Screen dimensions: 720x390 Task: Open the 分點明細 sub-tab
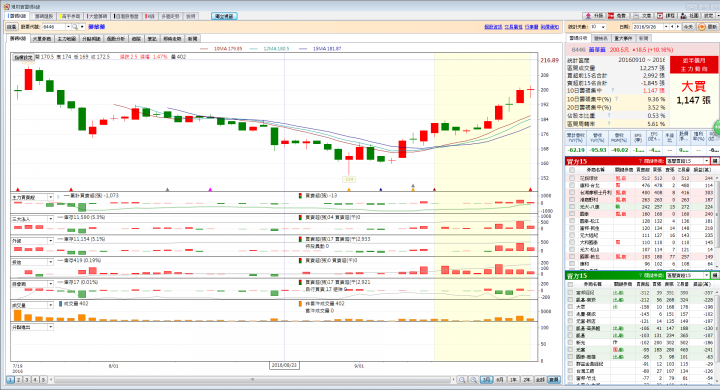91,39
